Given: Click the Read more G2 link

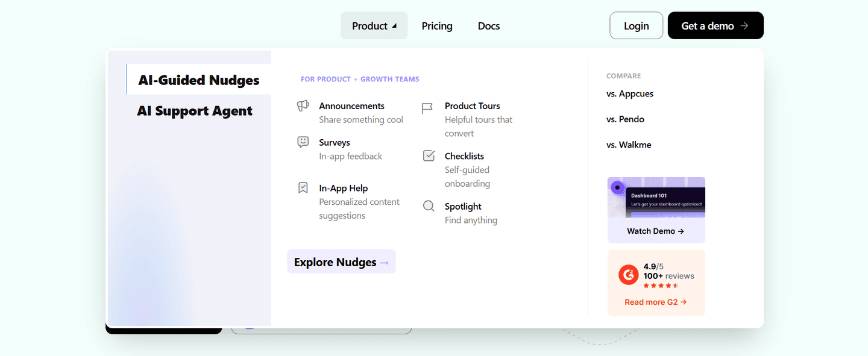Looking at the screenshot, I should 656,302.
